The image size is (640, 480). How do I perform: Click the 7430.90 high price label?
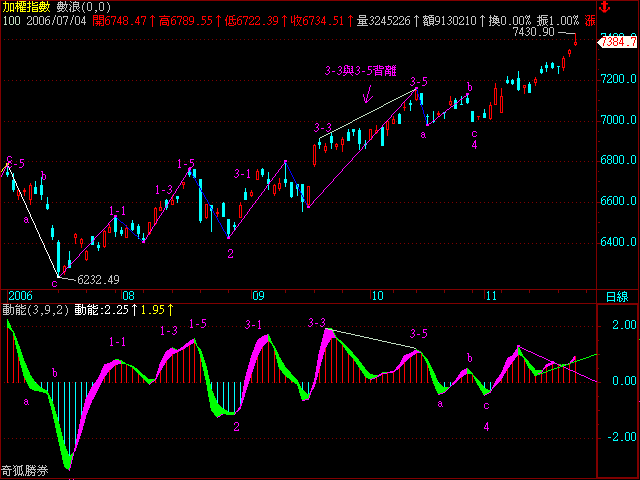coord(533,32)
